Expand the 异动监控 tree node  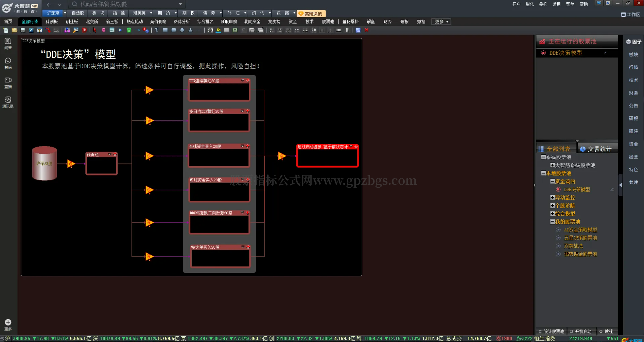click(x=552, y=198)
